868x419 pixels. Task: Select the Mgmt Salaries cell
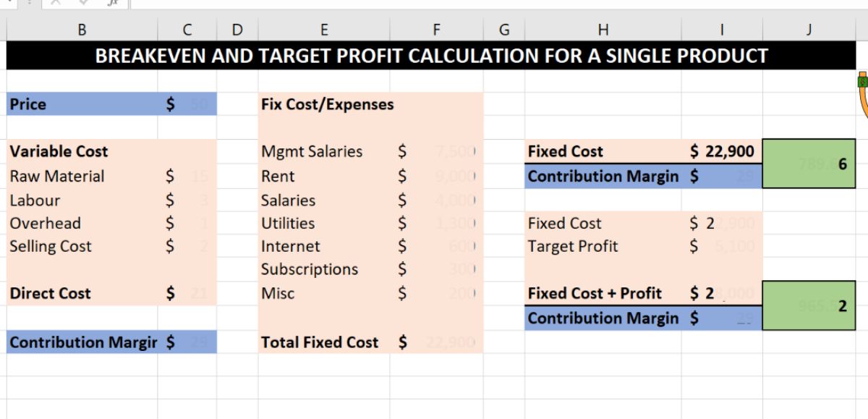tap(323, 151)
